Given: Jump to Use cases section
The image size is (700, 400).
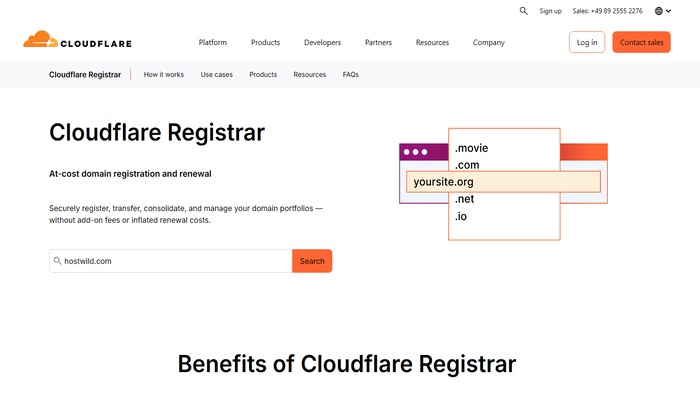Looking at the screenshot, I should pyautogui.click(x=216, y=75).
